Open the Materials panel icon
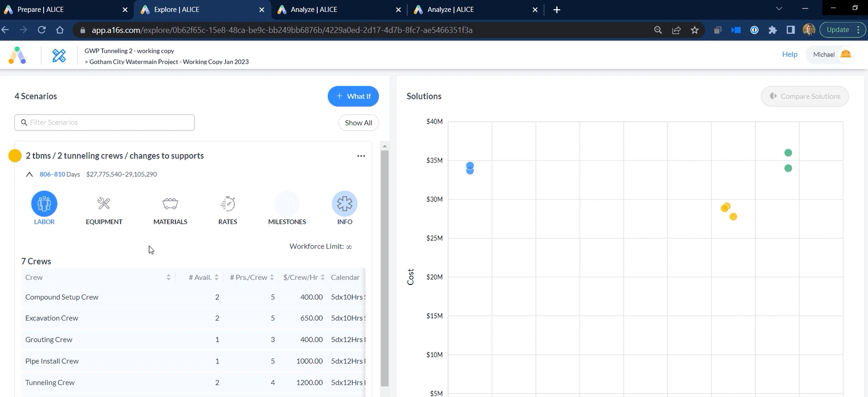The image size is (868, 397). click(x=170, y=204)
